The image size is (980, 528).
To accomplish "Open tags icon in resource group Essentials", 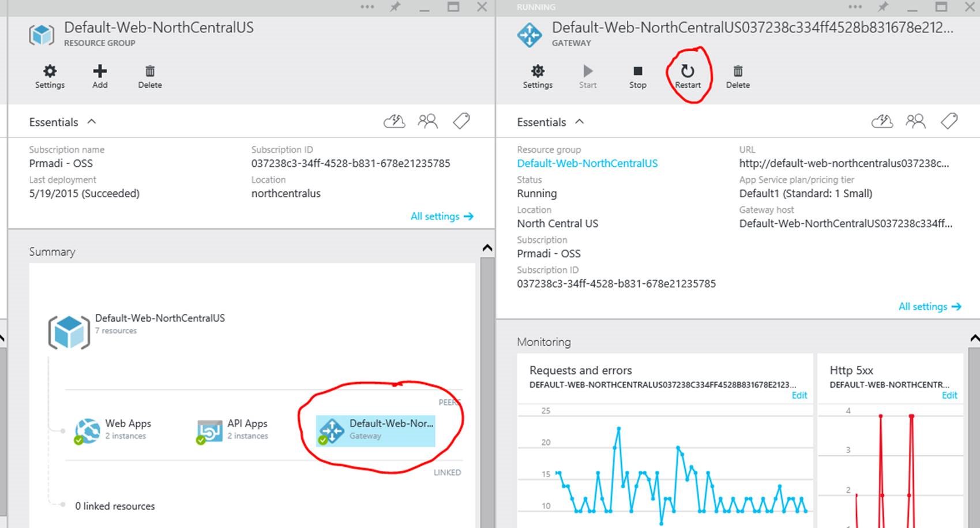I will 461,121.
